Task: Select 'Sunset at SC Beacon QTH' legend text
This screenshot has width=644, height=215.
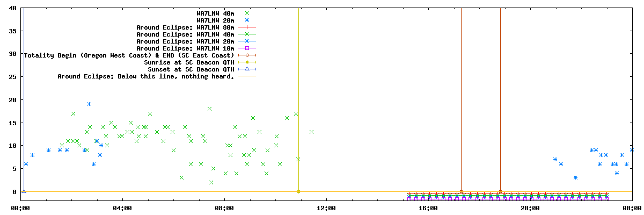Action: pyautogui.click(x=191, y=69)
